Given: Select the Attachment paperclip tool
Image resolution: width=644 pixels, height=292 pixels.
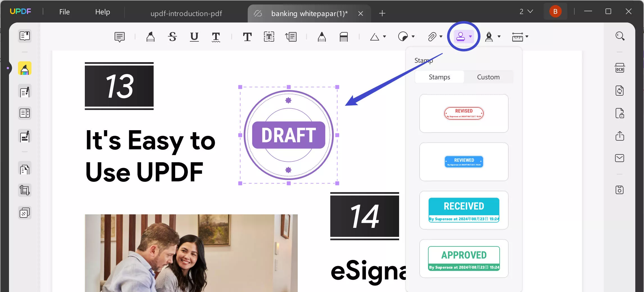Looking at the screenshot, I should pos(432,37).
